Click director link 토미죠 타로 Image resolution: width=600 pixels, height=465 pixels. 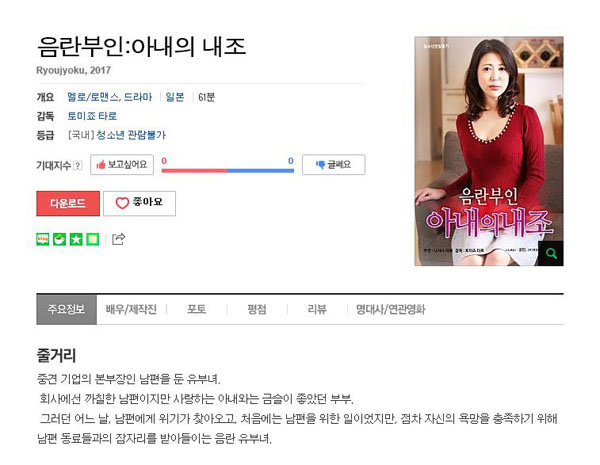(92, 116)
